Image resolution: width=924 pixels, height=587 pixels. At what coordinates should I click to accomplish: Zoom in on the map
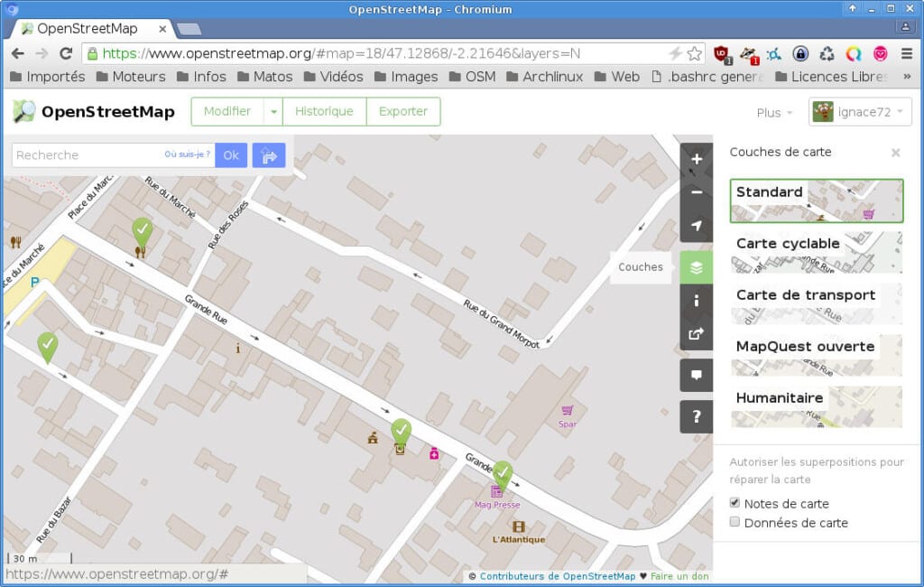pos(696,159)
